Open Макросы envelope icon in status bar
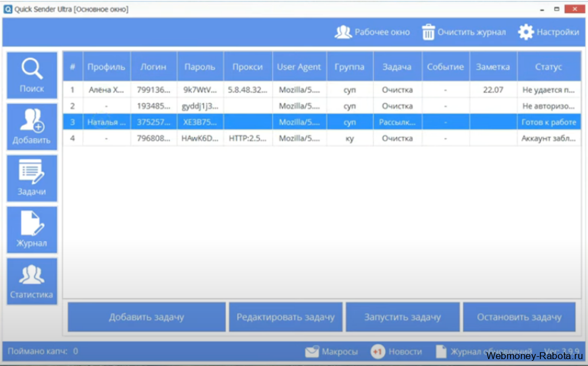Screen dimensions: 588x366 tap(312, 352)
